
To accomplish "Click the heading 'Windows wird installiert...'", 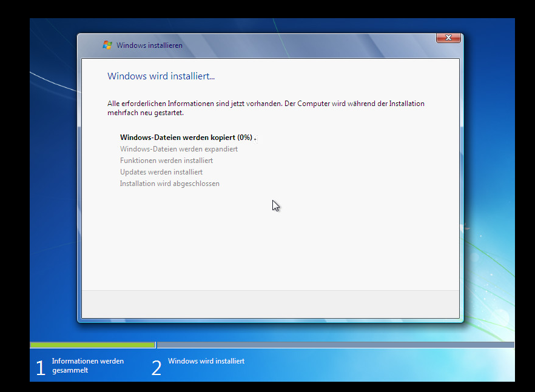I will point(161,76).
